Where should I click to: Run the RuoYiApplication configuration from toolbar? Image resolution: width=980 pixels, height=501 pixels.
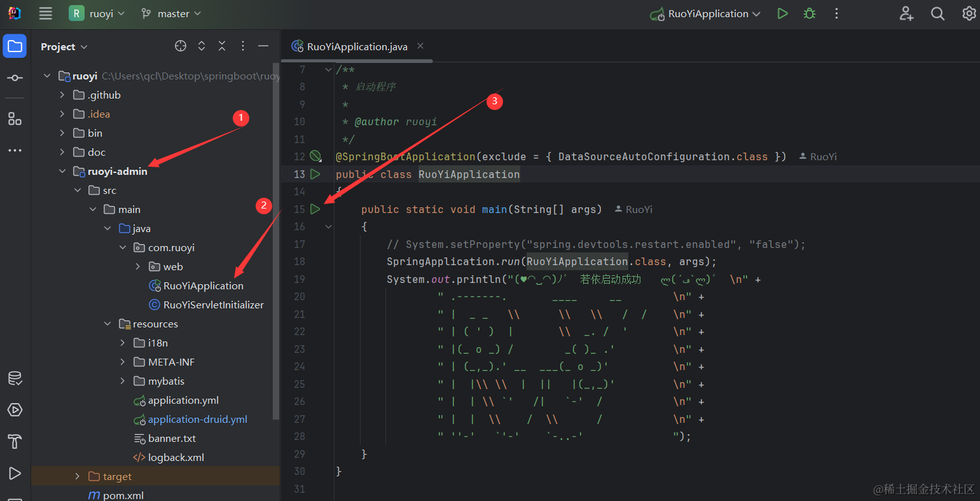782,13
